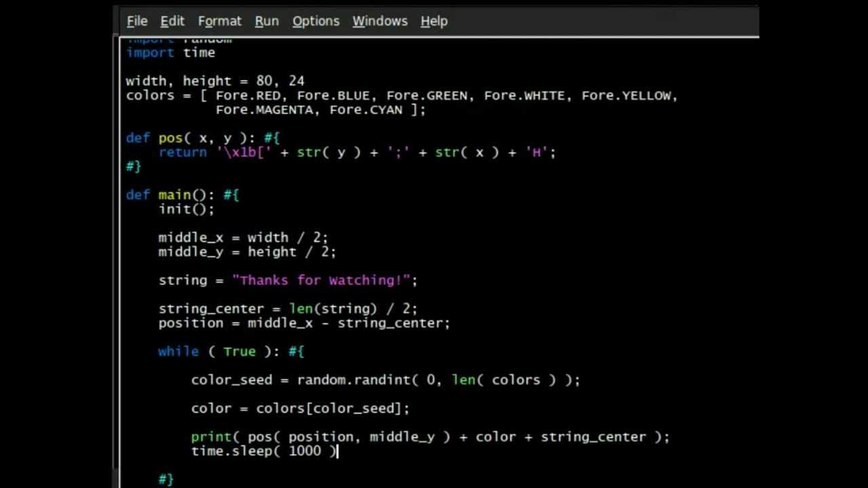Open the File menu
This screenshot has width=868, height=488.
[137, 21]
